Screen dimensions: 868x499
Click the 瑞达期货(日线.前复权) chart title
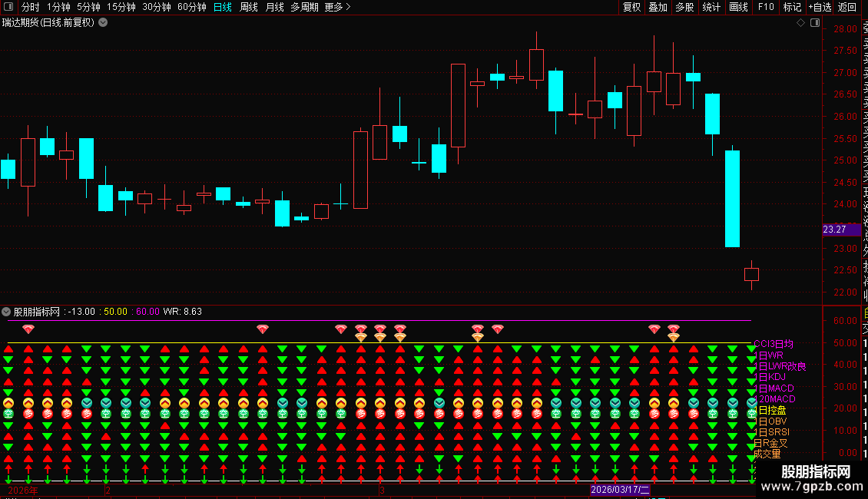click(x=48, y=23)
